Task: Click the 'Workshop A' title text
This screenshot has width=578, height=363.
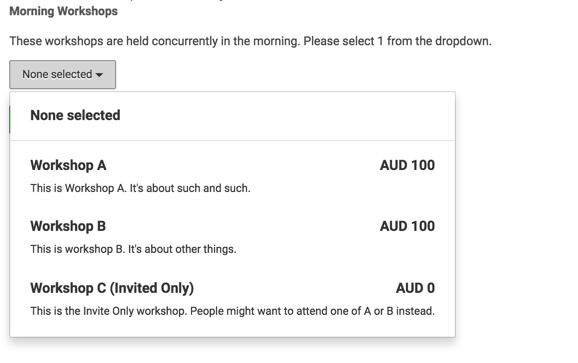Action: pyautogui.click(x=69, y=165)
